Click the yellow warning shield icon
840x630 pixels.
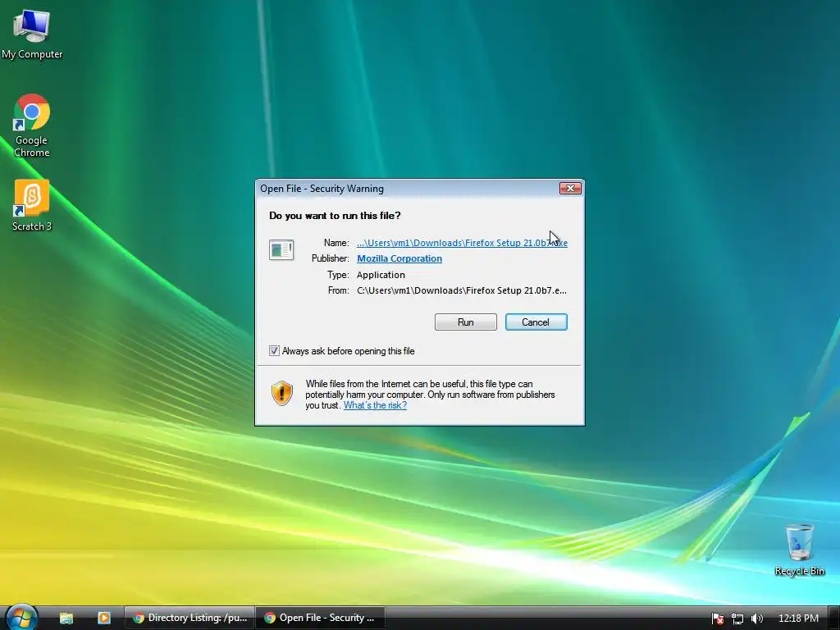[282, 393]
